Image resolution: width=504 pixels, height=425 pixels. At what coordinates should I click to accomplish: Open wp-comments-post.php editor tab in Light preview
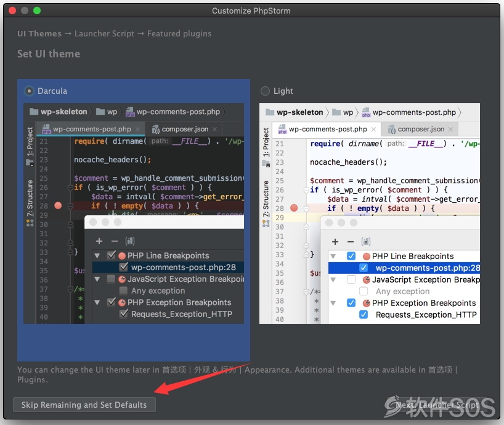pyautogui.click(x=327, y=130)
